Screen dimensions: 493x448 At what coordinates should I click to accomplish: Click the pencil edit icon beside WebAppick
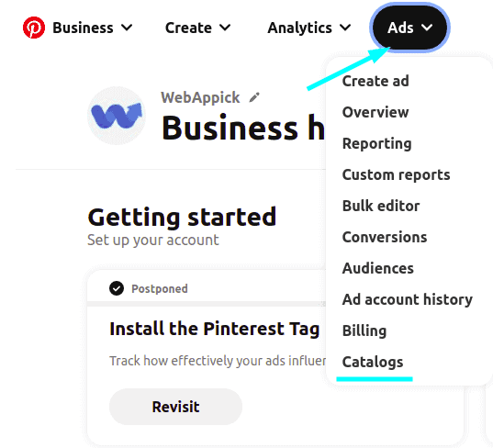click(254, 97)
